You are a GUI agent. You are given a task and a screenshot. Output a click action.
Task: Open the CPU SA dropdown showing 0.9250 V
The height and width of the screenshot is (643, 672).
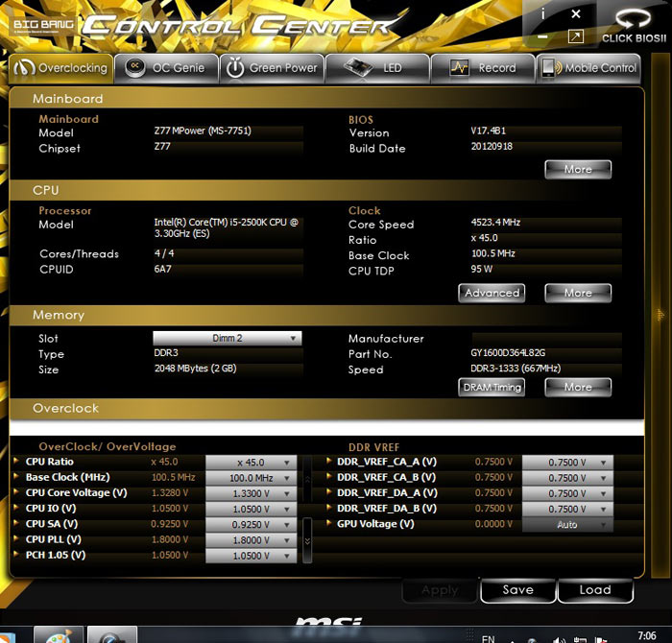pos(252,525)
